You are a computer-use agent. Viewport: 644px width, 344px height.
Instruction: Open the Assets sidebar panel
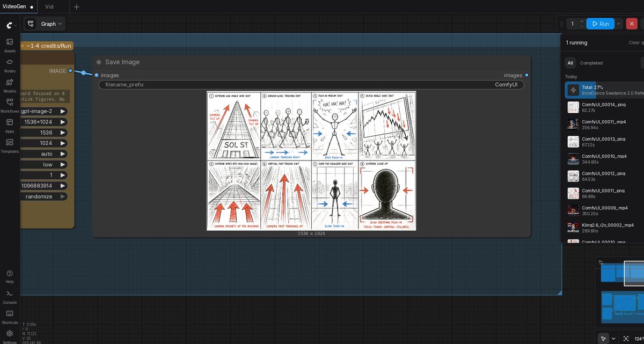10,45
